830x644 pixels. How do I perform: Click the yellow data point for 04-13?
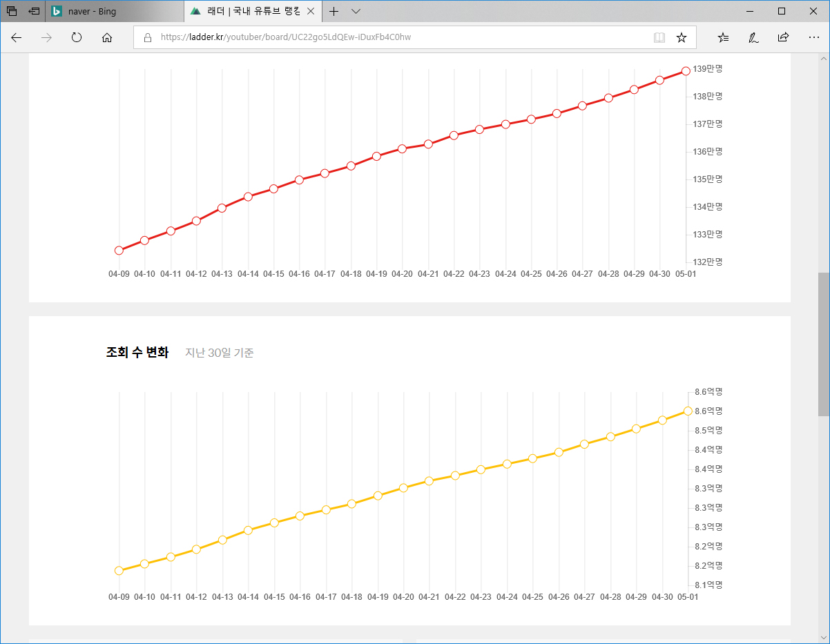click(222, 540)
